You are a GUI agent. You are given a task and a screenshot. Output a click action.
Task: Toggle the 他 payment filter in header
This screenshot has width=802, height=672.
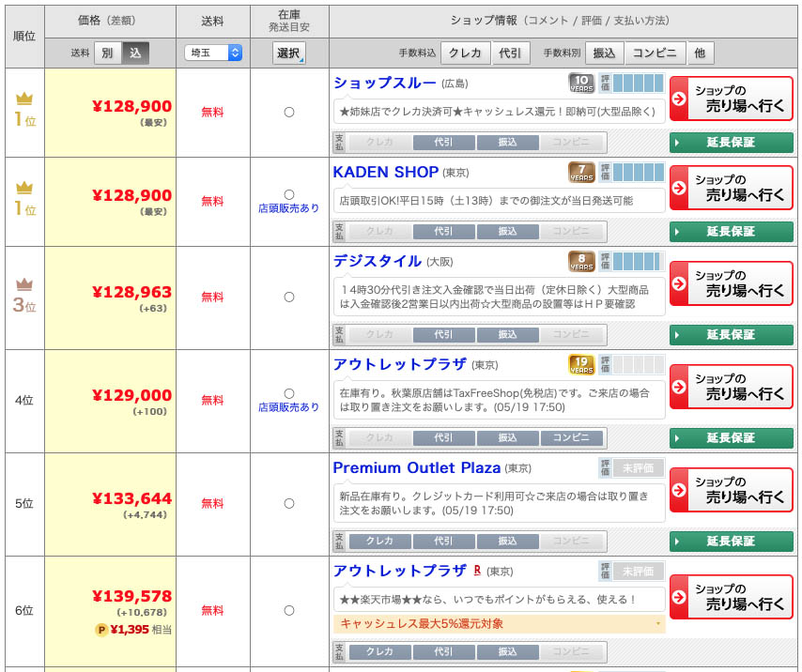[x=700, y=53]
